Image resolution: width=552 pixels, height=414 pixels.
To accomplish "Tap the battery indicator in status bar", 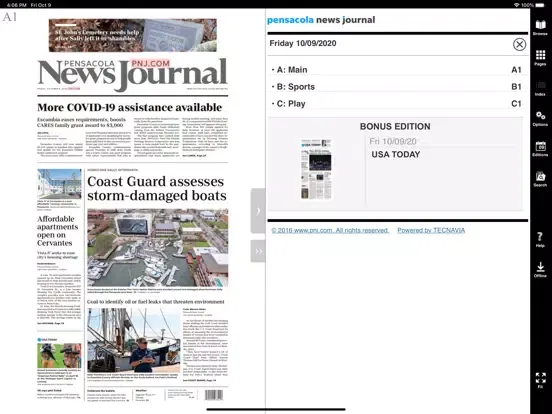I will (540, 5).
